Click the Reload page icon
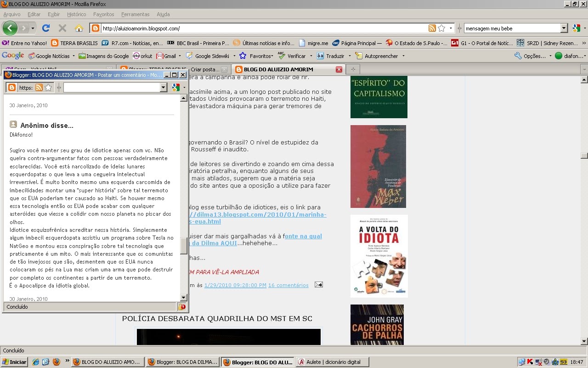 tap(45, 27)
